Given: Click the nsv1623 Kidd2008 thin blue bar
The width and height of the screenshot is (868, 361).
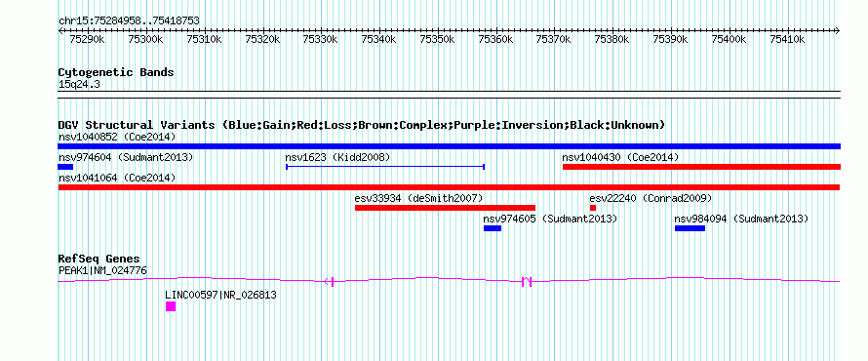Looking at the screenshot, I should click(385, 167).
